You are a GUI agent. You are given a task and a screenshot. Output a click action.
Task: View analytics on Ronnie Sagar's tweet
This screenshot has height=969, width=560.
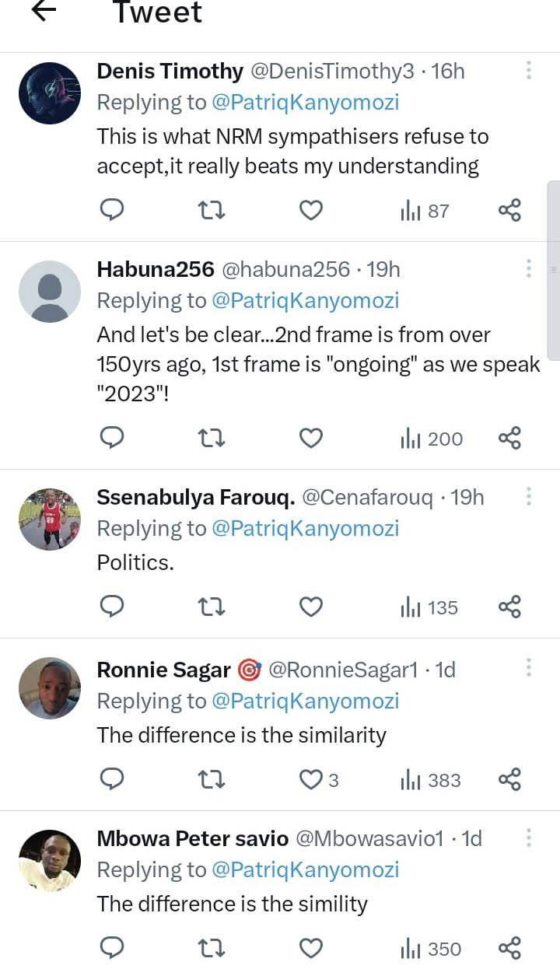pyautogui.click(x=430, y=780)
